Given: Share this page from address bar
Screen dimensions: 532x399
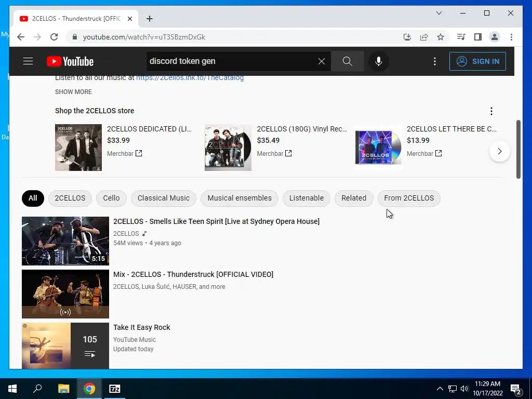Looking at the screenshot, I should point(424,37).
